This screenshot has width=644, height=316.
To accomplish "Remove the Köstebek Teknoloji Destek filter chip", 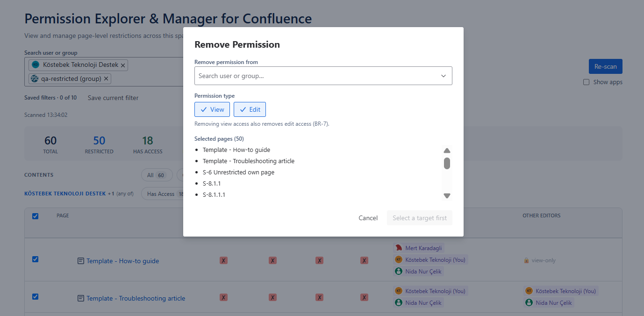I will [x=123, y=65].
